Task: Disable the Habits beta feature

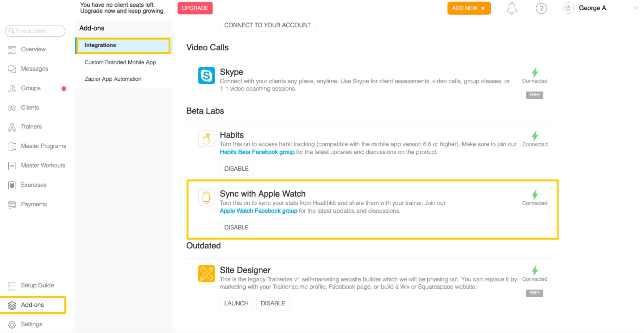Action: (236, 169)
